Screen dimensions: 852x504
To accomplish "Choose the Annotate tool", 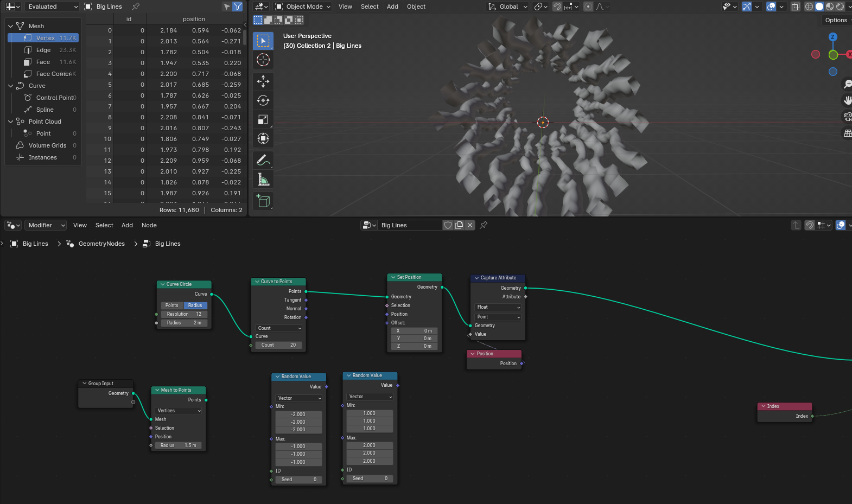I will [263, 160].
